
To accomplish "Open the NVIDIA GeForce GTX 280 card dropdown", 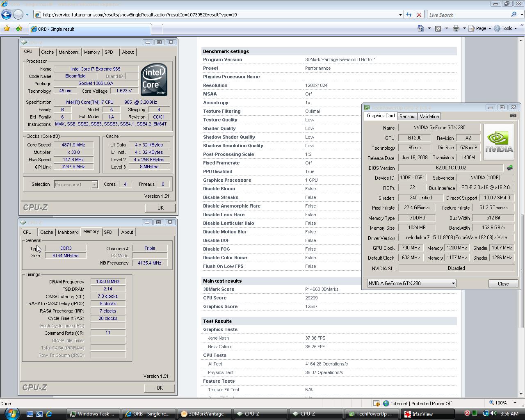I will click(411, 283).
